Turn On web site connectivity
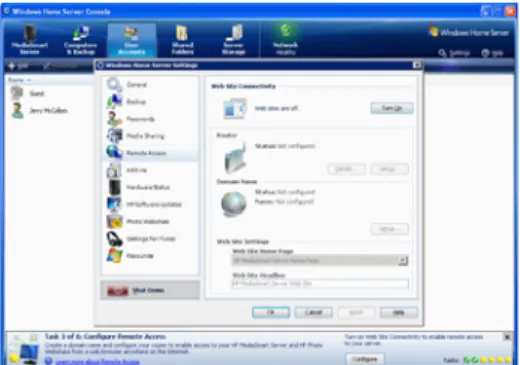520x365 pixels. tap(392, 108)
